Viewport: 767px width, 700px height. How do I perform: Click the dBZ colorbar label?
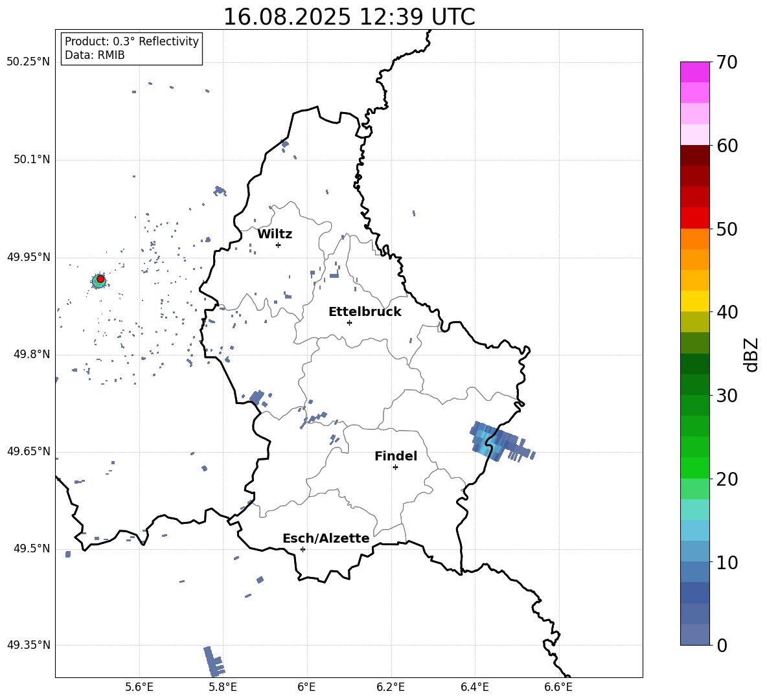tap(752, 354)
